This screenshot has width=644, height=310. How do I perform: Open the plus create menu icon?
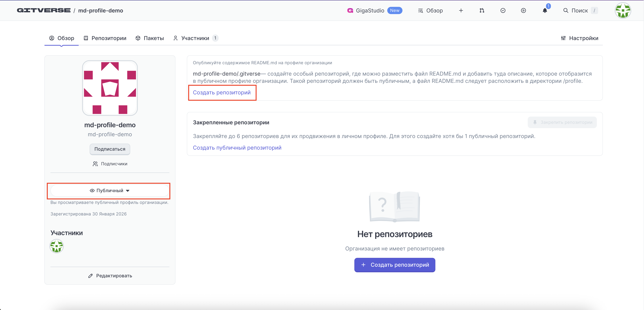(461, 10)
